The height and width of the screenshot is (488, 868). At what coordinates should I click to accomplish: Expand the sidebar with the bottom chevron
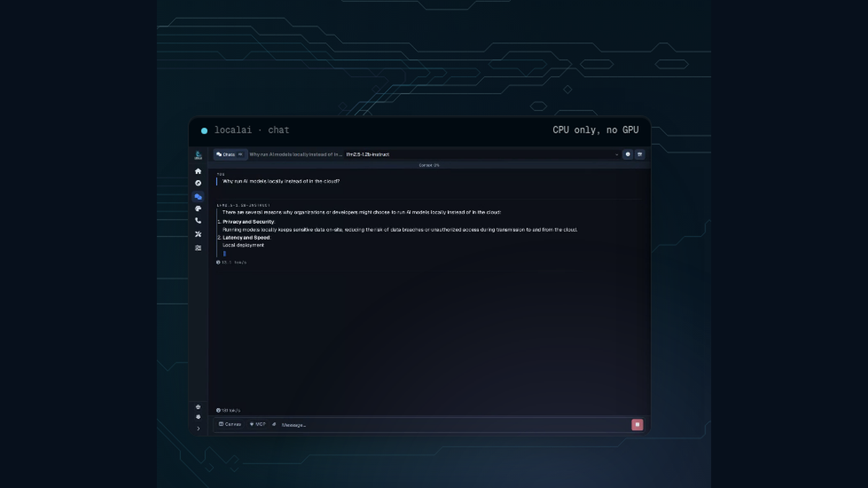click(x=198, y=428)
